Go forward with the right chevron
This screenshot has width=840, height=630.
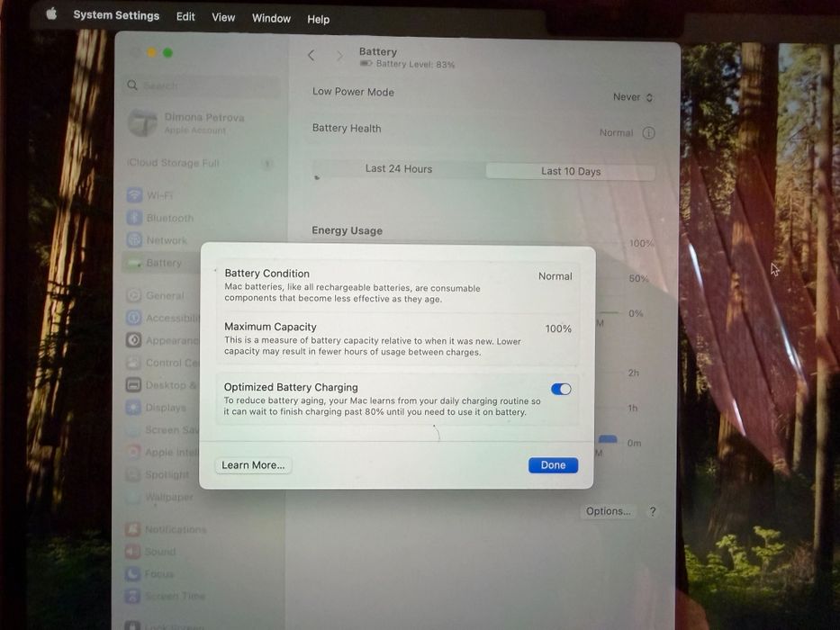(339, 56)
